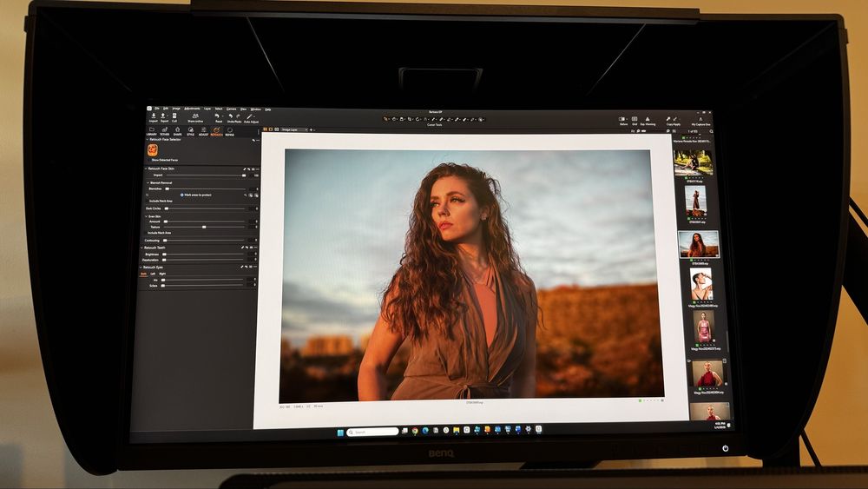Screen dimensions: 868x489
Task: Switch viewer to multi view icon
Action: (265, 129)
